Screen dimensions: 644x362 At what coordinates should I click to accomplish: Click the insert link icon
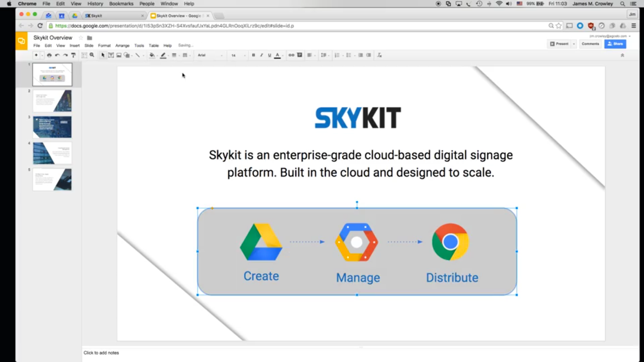291,55
